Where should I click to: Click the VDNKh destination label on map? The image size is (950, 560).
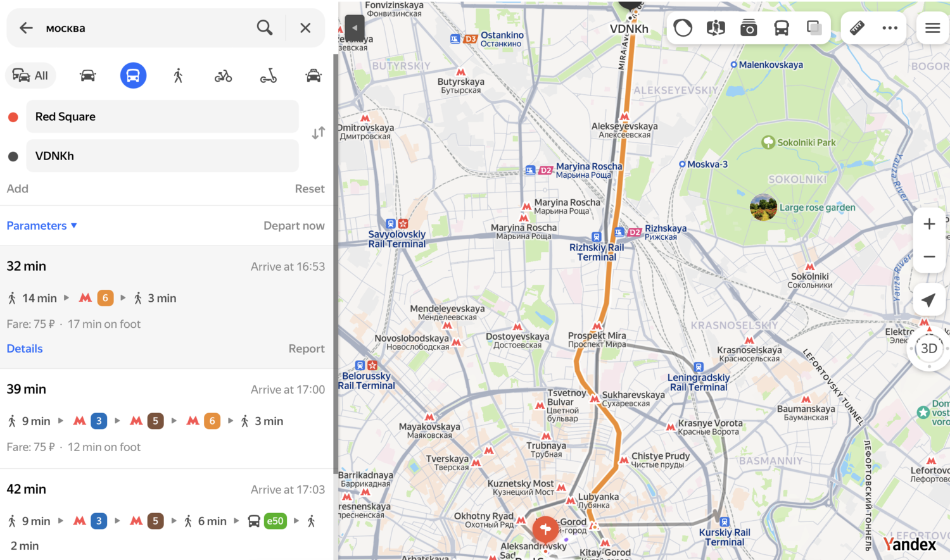(629, 28)
